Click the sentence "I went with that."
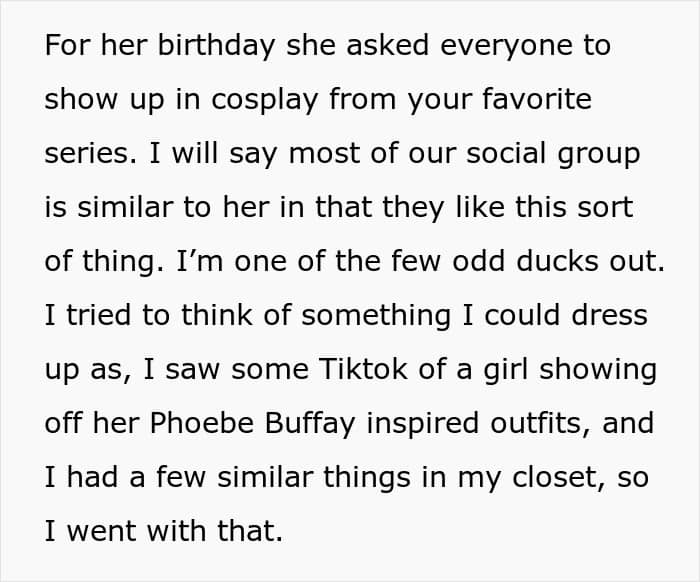The image size is (700, 582). pyautogui.click(x=164, y=531)
